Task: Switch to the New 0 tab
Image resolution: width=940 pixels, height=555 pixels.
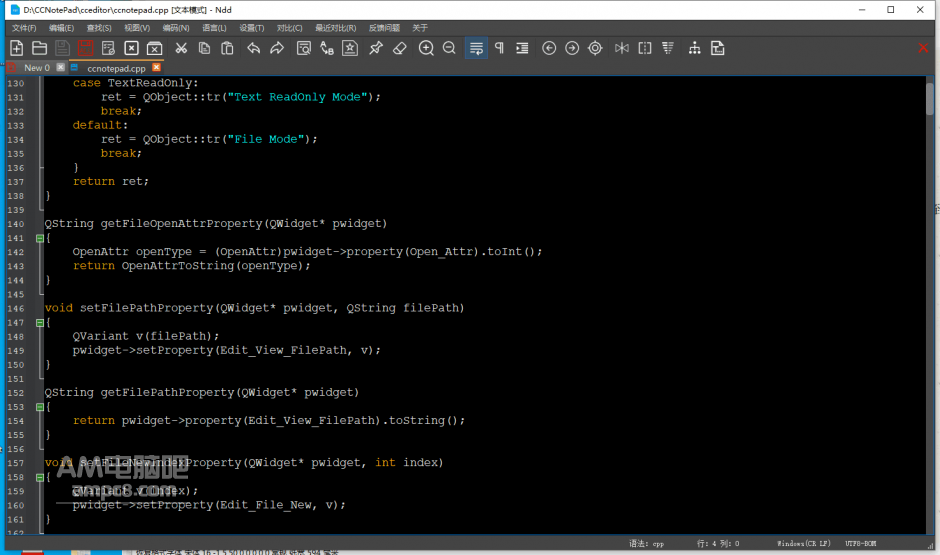Action: [x=37, y=68]
